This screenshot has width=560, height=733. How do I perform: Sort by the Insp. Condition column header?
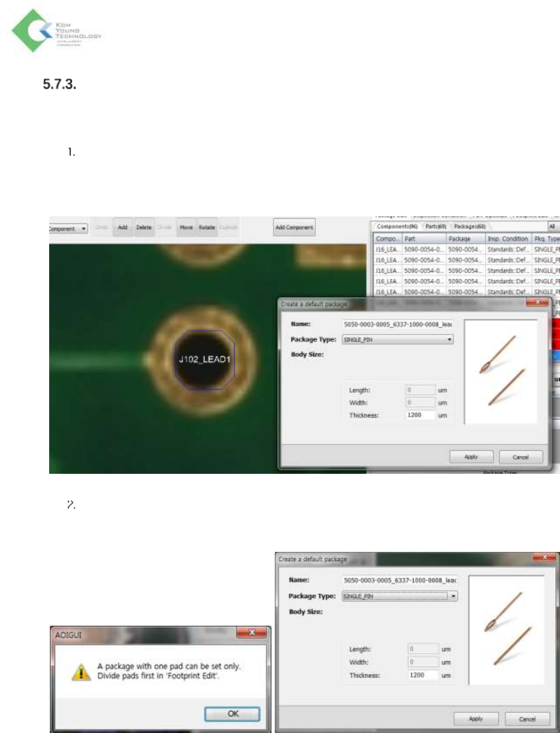click(x=508, y=238)
